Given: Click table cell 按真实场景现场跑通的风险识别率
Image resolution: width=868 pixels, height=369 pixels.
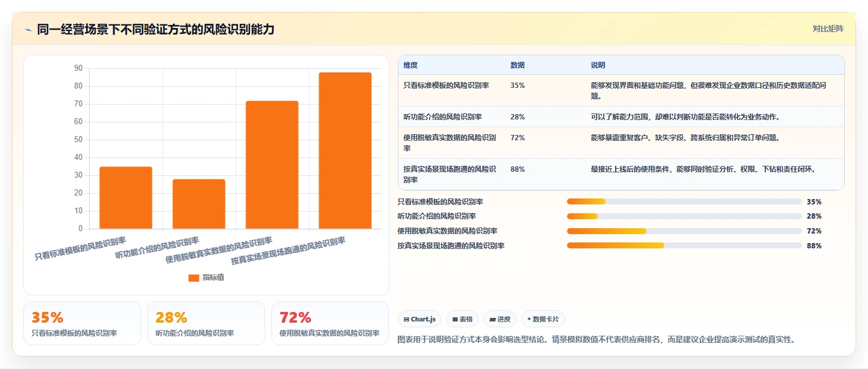Looking at the screenshot, I should point(449,174).
